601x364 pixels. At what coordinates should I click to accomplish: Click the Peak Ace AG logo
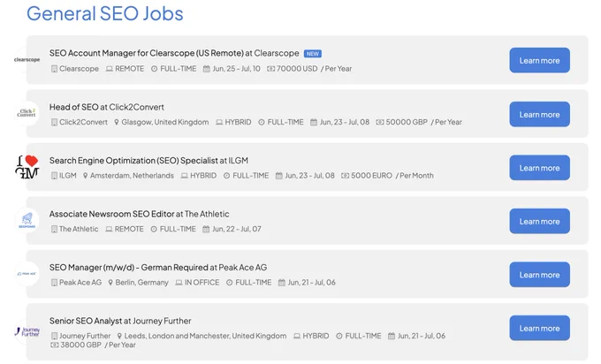click(x=27, y=274)
